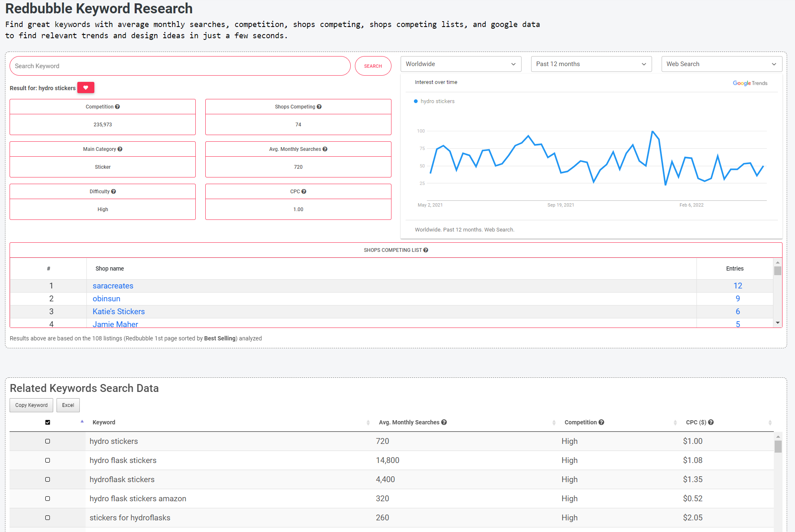Viewport: 795px width, 532px height.
Task: Click saracreates entries count 12
Action: [x=738, y=286]
